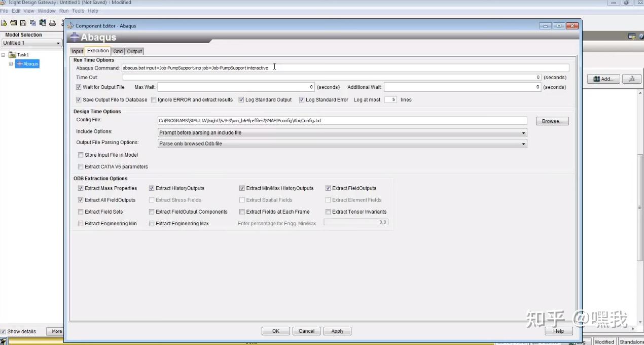644x345 pixels.
Task: Uncheck Wait for Output File
Action: click(x=79, y=87)
